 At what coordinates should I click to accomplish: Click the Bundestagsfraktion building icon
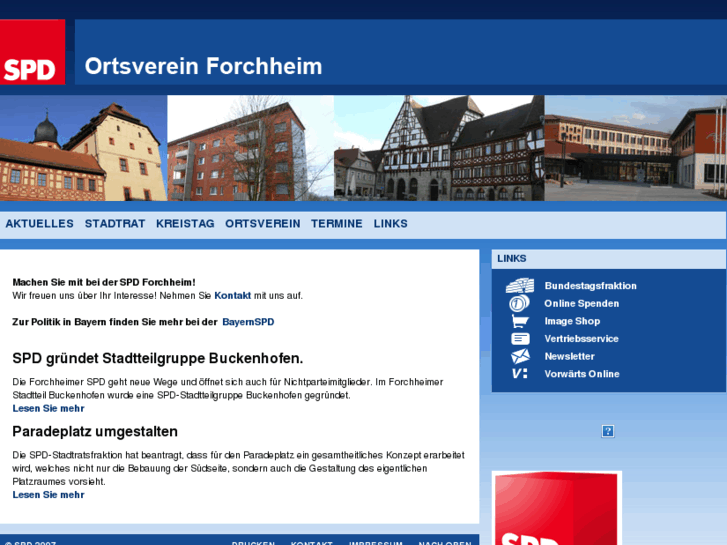tap(520, 285)
